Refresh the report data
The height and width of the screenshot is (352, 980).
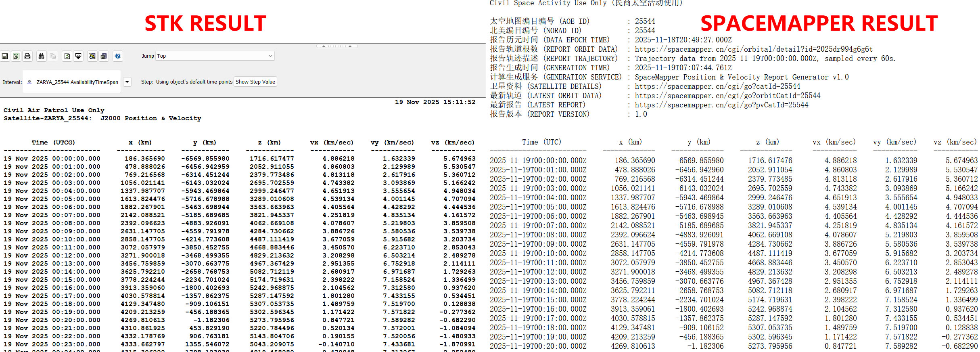point(67,56)
